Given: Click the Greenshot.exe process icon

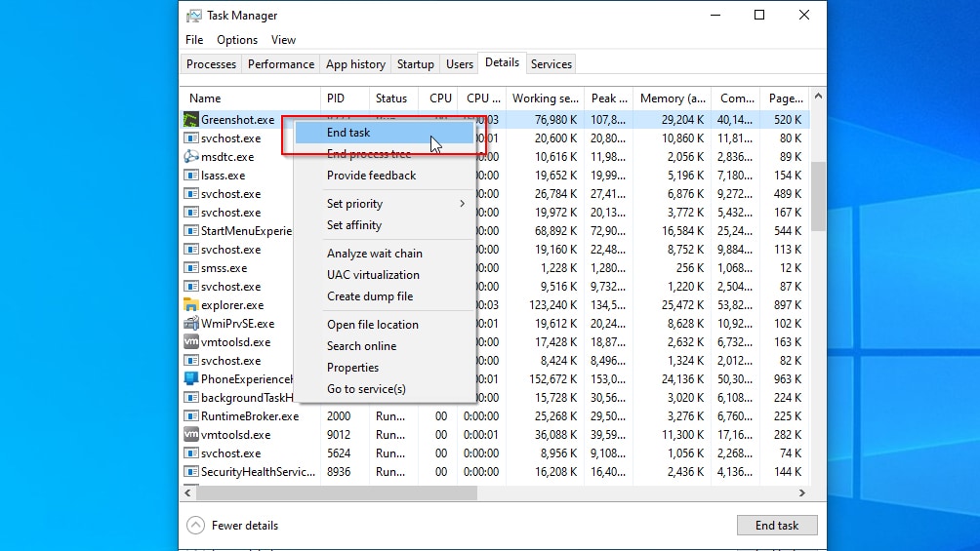Looking at the screenshot, I should [192, 120].
